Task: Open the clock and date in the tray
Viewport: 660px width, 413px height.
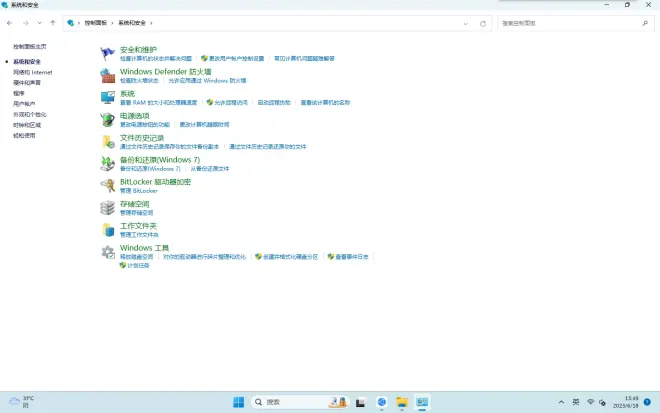Action: pyautogui.click(x=625, y=402)
